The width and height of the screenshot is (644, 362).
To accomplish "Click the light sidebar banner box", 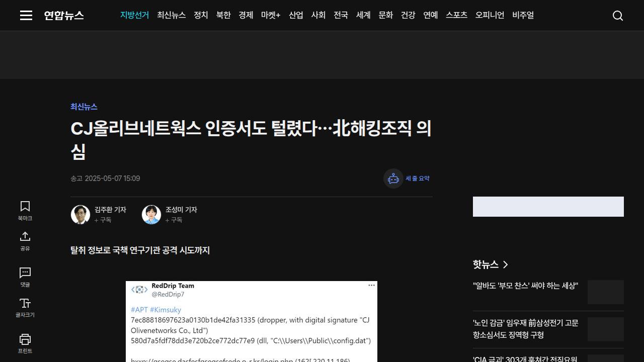I will [548, 207].
